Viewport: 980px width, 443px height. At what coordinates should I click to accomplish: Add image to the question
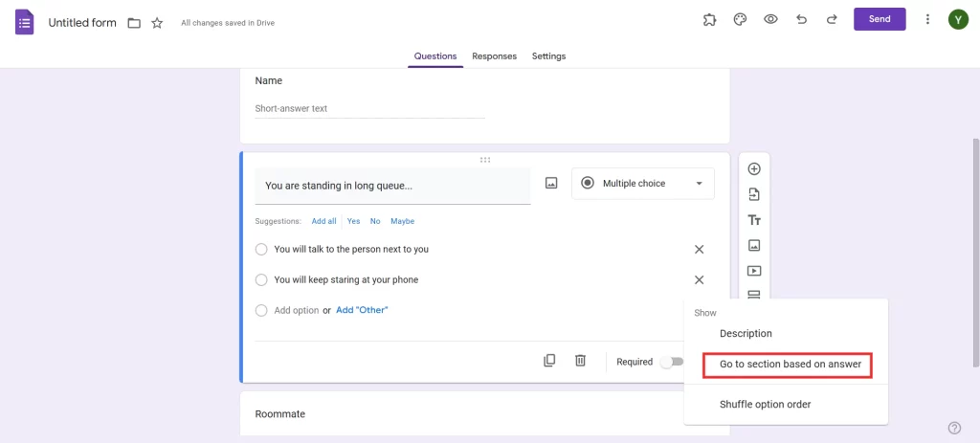551,183
